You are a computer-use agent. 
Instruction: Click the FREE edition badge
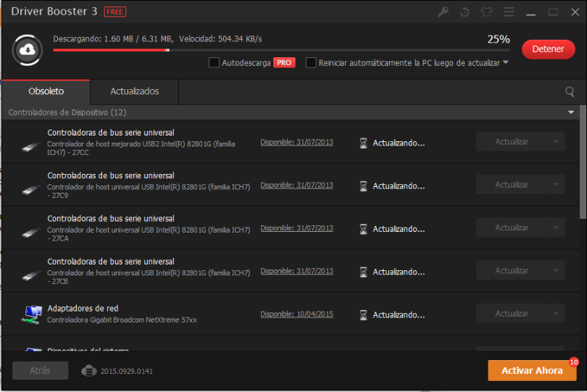point(115,12)
